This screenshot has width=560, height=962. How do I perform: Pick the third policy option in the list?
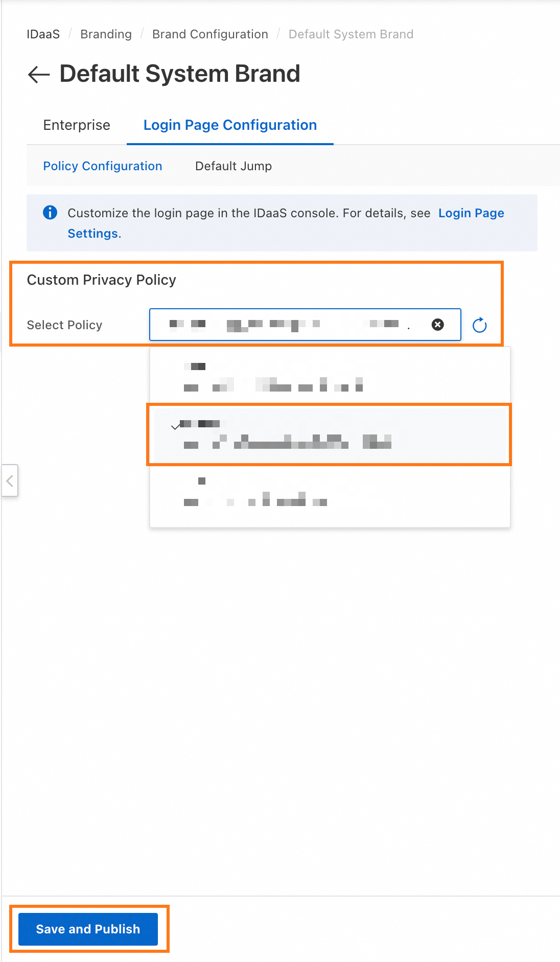[x=330, y=492]
